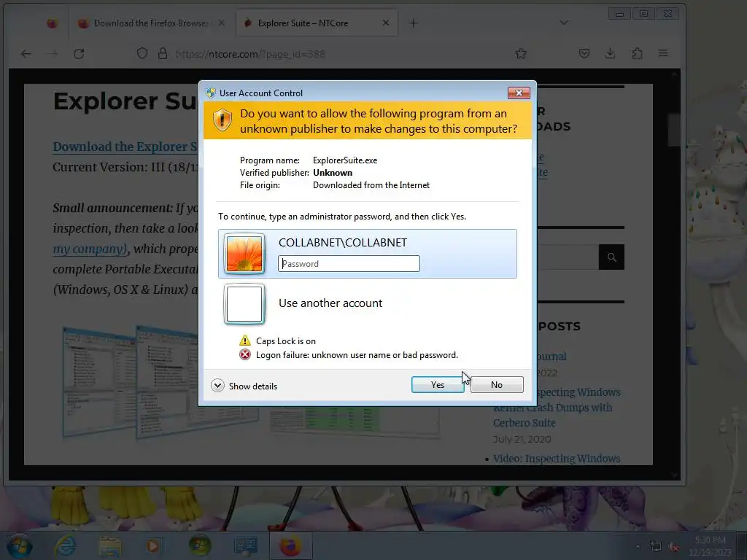Launch Internet Explorer from taskbar

point(65,545)
